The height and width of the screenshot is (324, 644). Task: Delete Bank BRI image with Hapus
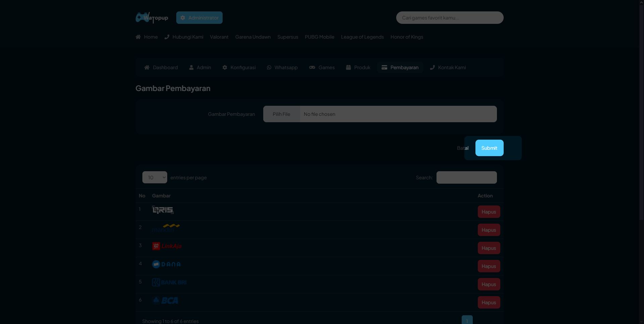[x=489, y=284]
